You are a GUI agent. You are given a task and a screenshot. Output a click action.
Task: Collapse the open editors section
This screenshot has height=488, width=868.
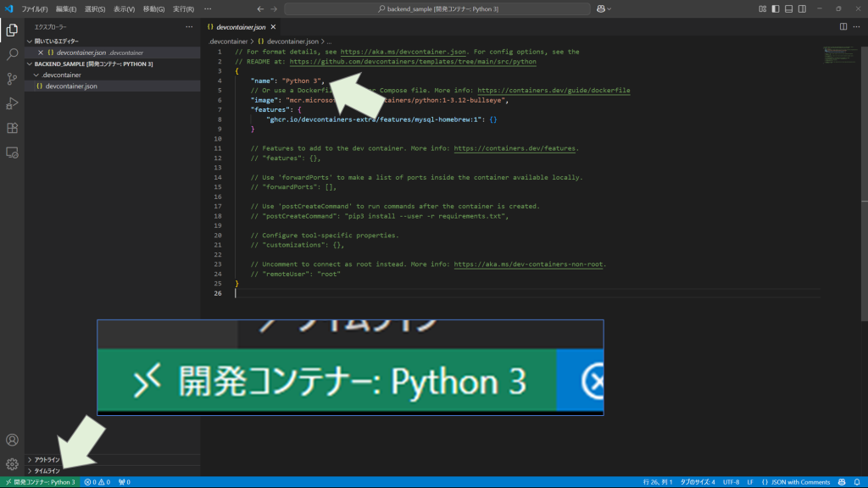(x=30, y=42)
